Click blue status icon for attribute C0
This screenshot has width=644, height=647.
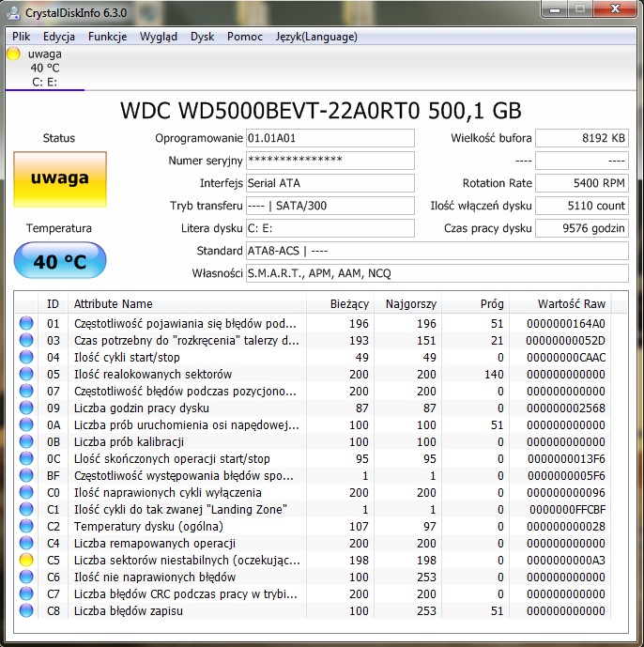pyautogui.click(x=26, y=492)
